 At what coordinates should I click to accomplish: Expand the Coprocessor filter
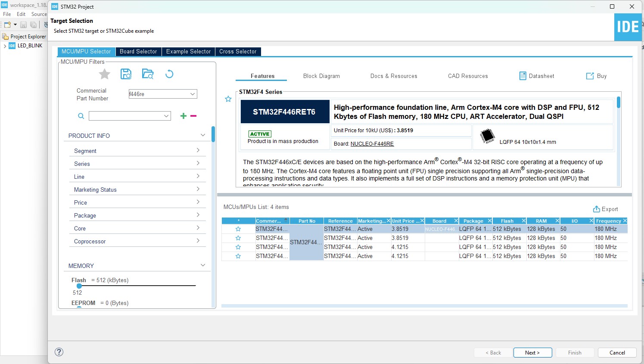pos(198,241)
